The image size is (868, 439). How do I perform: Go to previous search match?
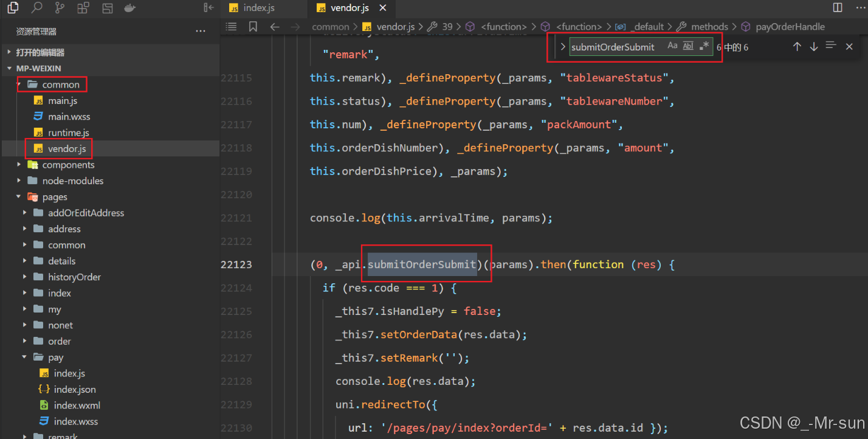[x=797, y=47]
